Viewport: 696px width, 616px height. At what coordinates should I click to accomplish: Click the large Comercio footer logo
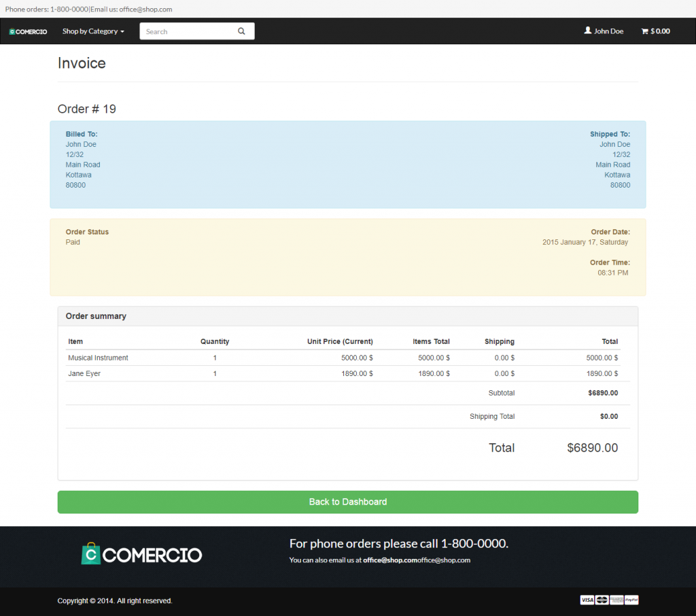141,554
